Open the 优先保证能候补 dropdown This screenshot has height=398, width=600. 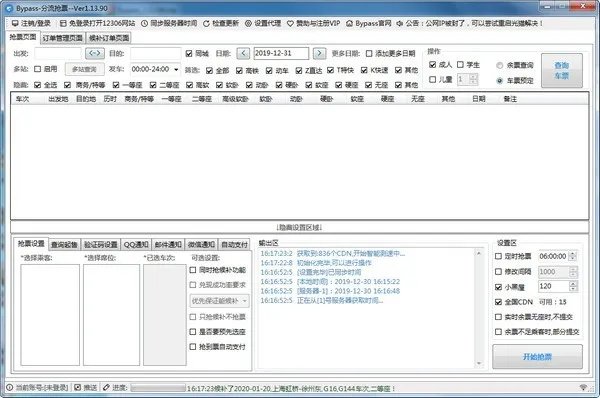coord(220,301)
